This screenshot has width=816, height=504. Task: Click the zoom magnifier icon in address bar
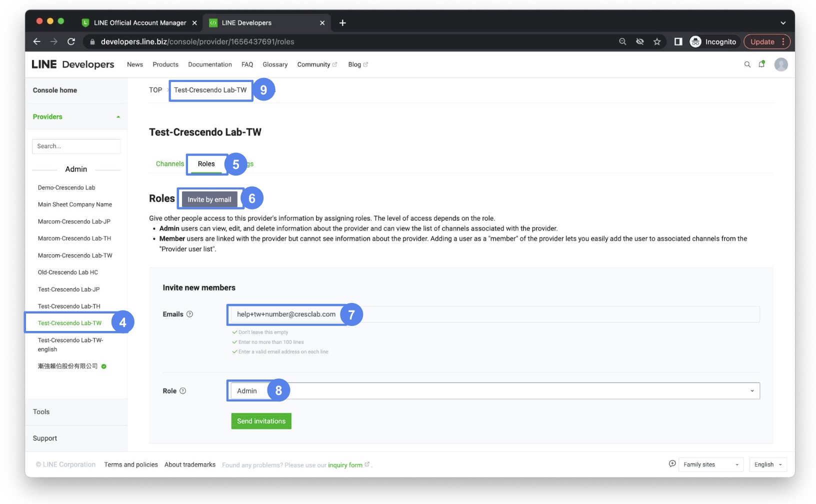pos(622,41)
